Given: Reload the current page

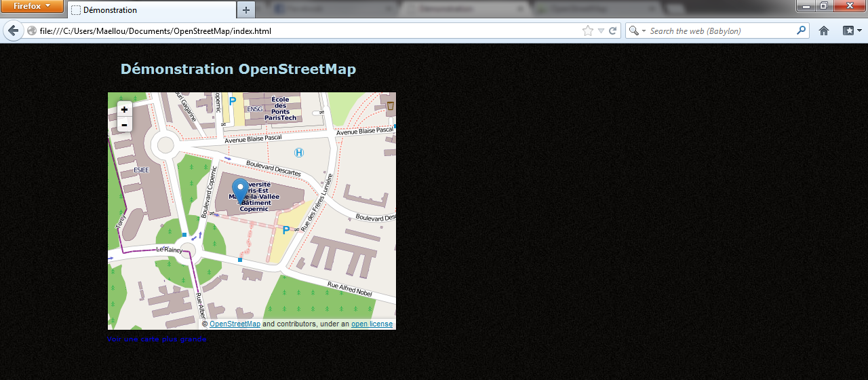Looking at the screenshot, I should coord(612,31).
